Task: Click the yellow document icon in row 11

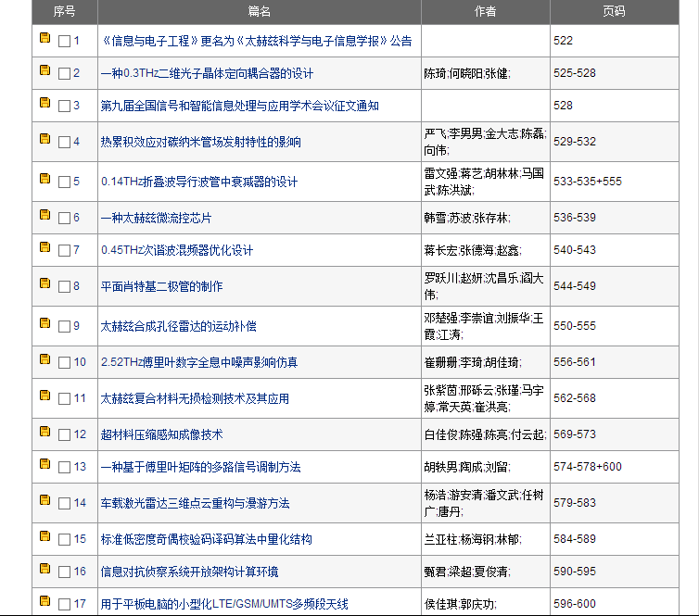Action: pyautogui.click(x=44, y=396)
